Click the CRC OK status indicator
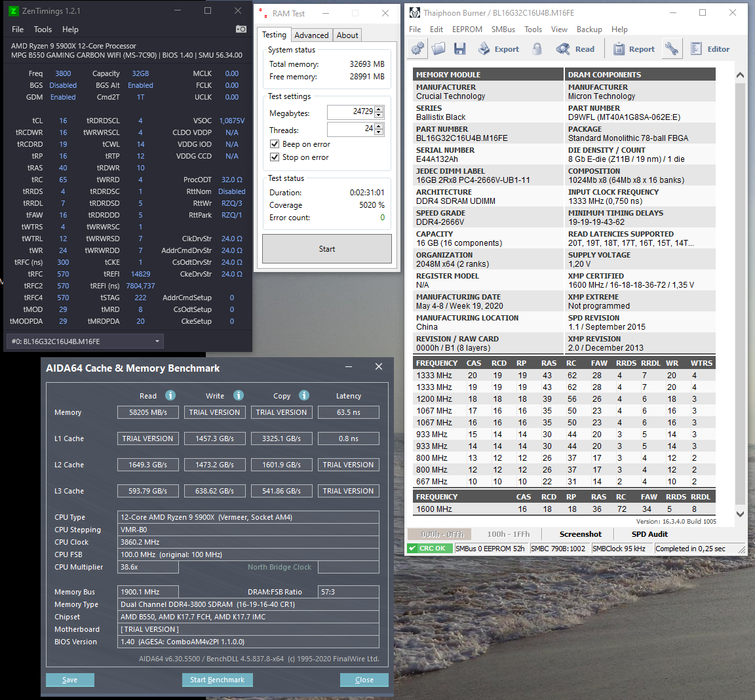 pos(429,549)
